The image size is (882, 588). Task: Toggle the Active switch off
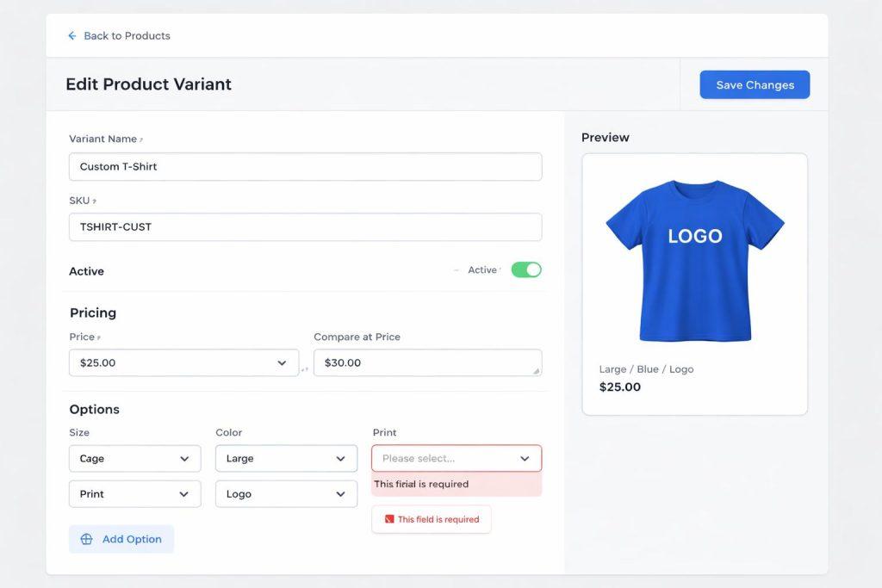click(525, 270)
